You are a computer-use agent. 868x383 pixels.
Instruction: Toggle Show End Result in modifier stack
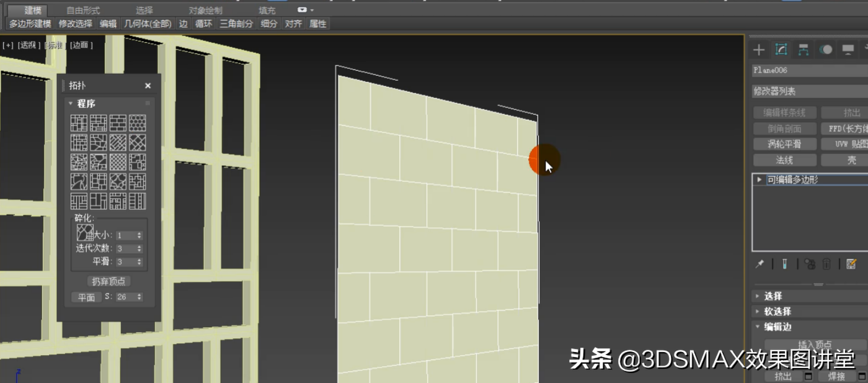click(784, 264)
